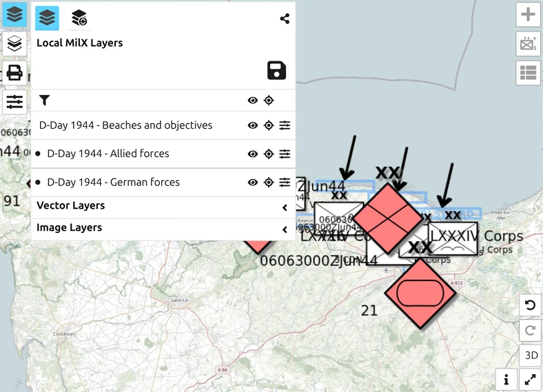Hide Beaches and objectives layer
The width and height of the screenshot is (543, 392).
[x=253, y=125]
